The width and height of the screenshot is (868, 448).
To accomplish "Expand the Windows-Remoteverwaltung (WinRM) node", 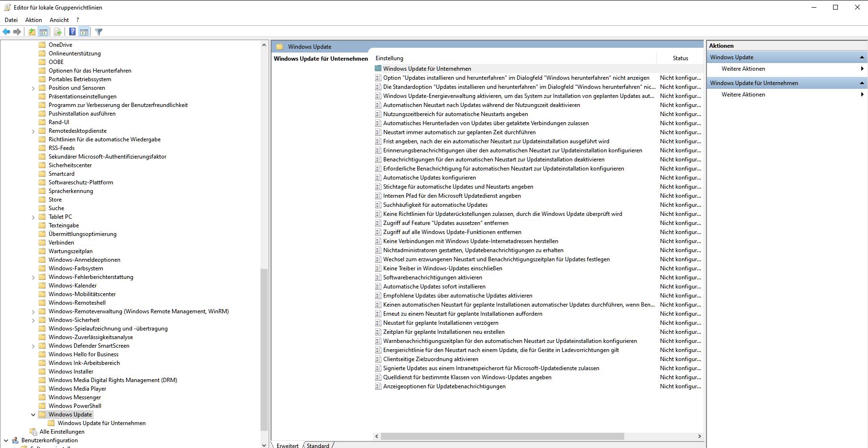I will click(33, 312).
